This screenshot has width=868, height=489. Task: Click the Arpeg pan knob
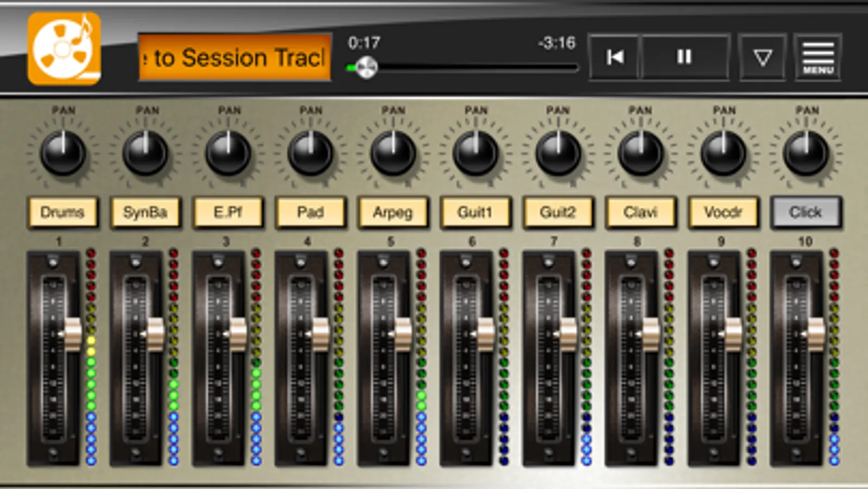tap(393, 153)
